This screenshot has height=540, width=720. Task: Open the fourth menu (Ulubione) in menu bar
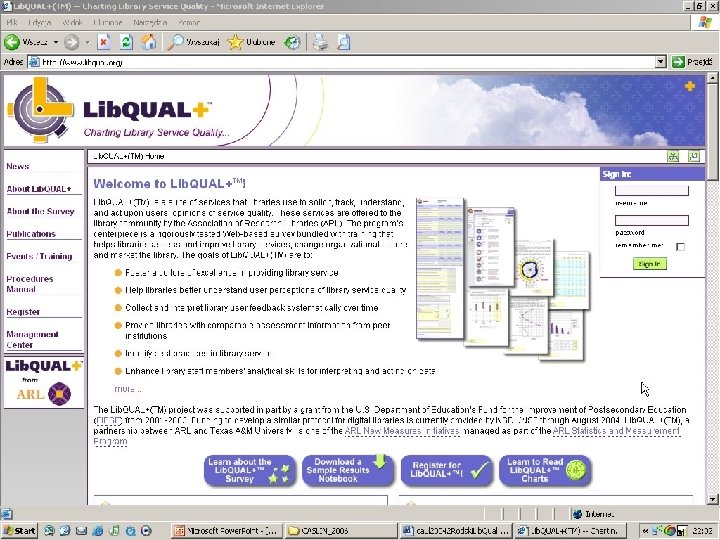tap(108, 22)
